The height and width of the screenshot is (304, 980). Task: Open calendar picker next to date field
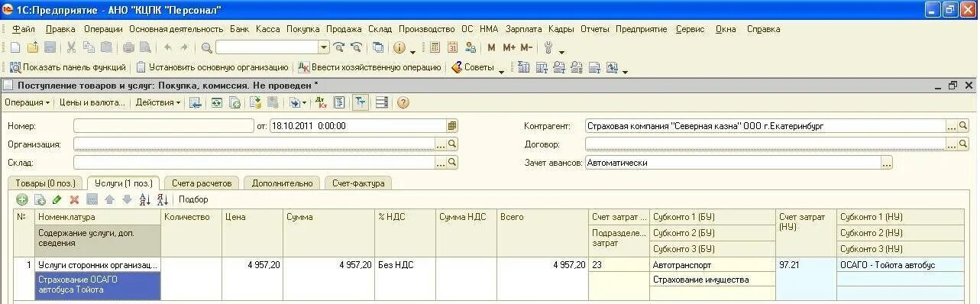[x=452, y=125]
